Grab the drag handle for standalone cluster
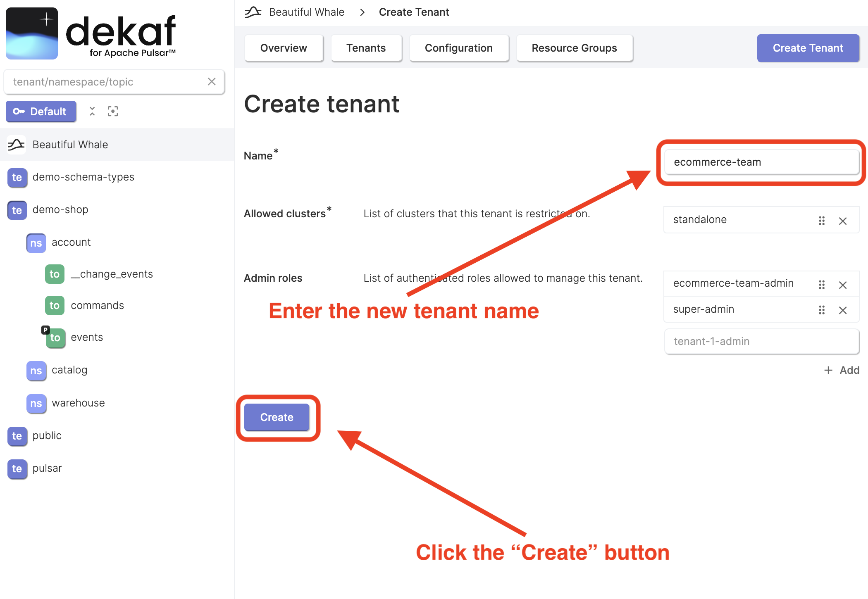The image size is (868, 599). tap(822, 221)
